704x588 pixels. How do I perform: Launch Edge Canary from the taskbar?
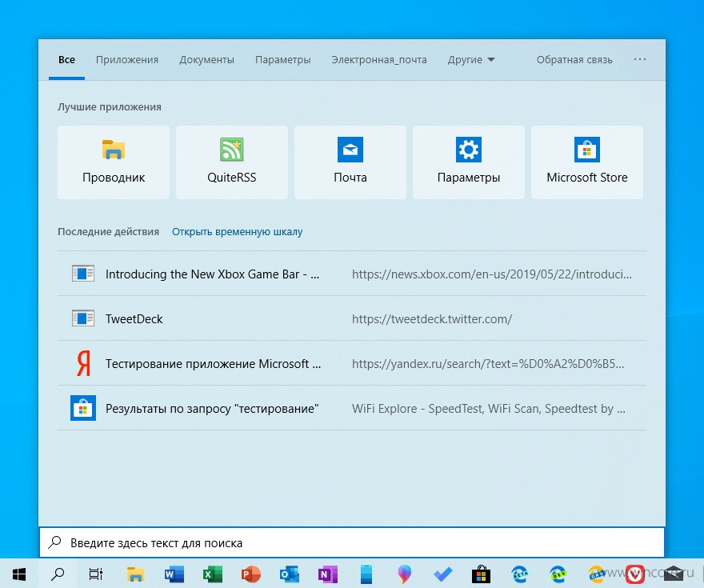tap(597, 574)
